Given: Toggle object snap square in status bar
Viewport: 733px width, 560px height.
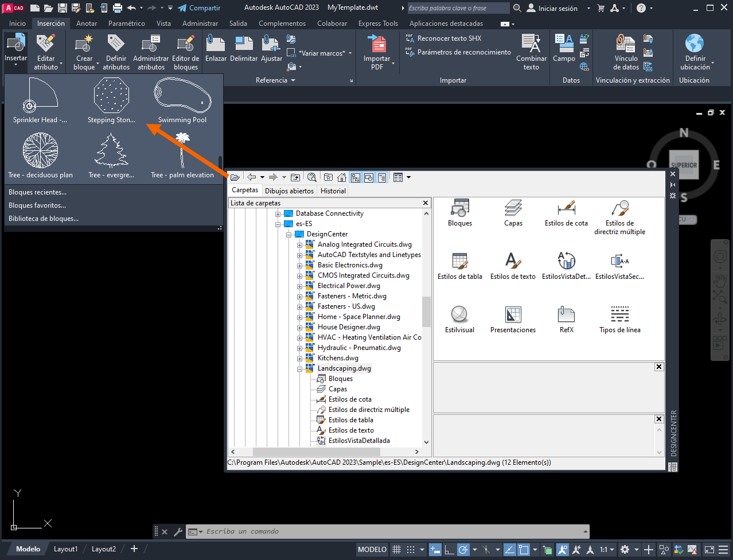Looking at the screenshot, I should 523,549.
